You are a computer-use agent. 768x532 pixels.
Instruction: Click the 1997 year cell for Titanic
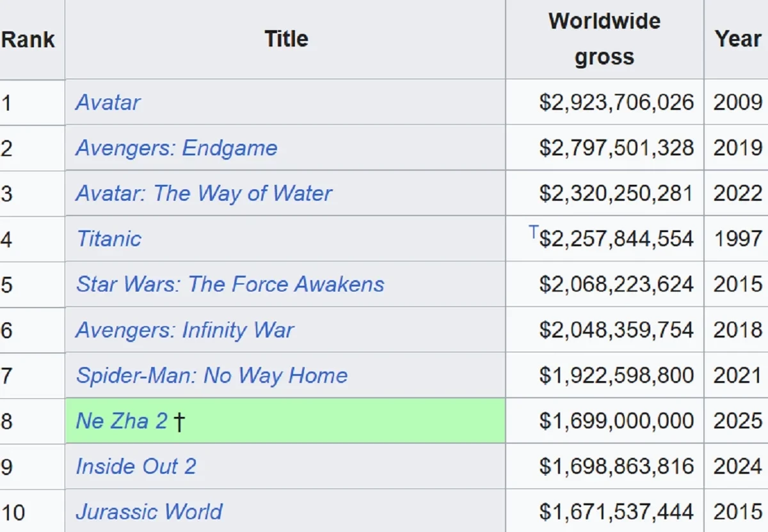pyautogui.click(x=738, y=239)
